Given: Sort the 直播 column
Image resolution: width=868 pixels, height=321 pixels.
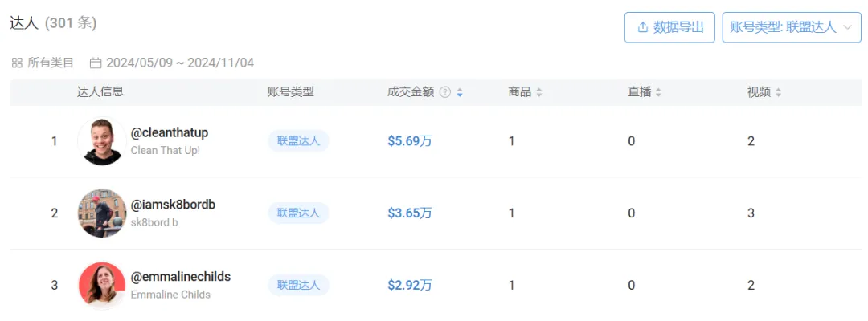Looking at the screenshot, I should click(x=658, y=92).
